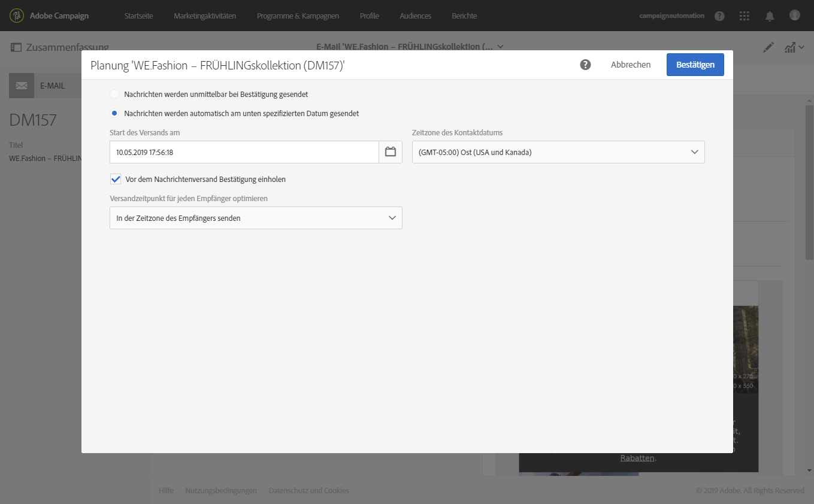
Task: Open the Nutzungsbedingungen footer link
Action: click(x=221, y=490)
